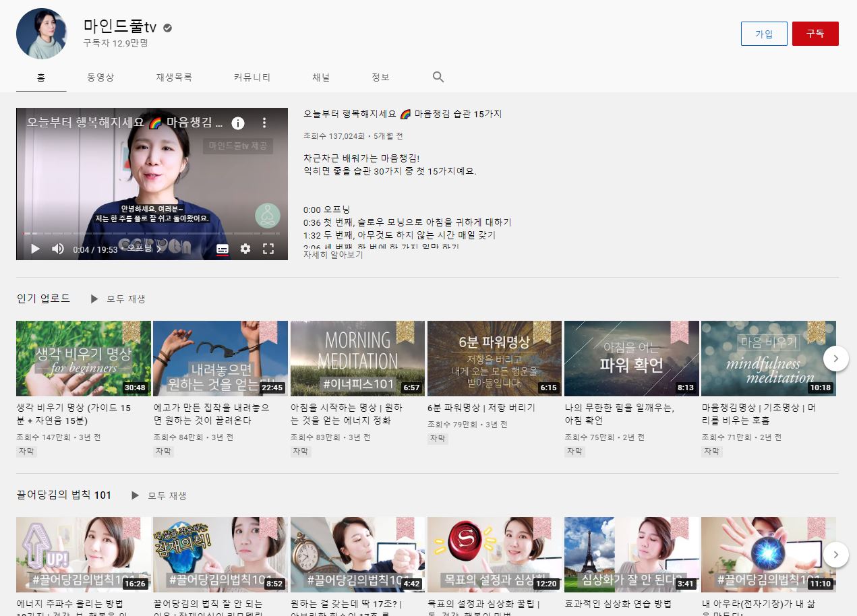This screenshot has height=616, width=857.
Task: Open 아침을 여는 파워 확언 thumbnail
Action: [632, 359]
